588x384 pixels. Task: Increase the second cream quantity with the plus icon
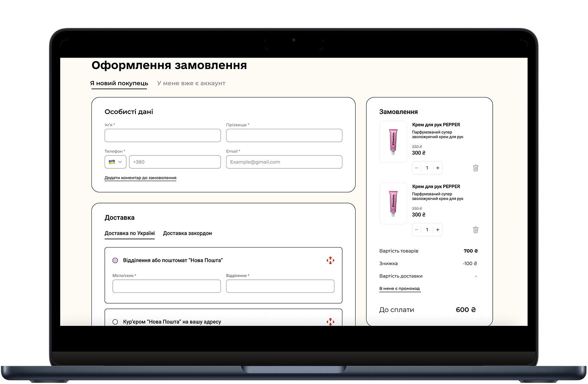coord(437,229)
